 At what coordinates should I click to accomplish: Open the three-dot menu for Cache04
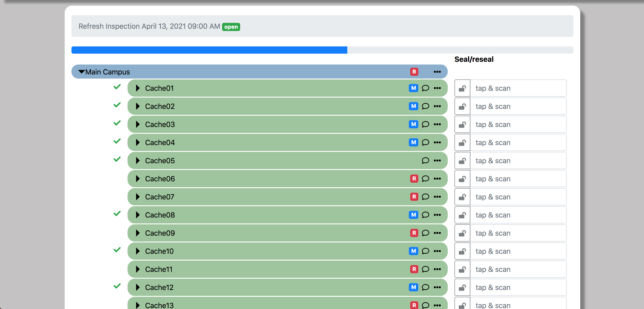tap(437, 142)
